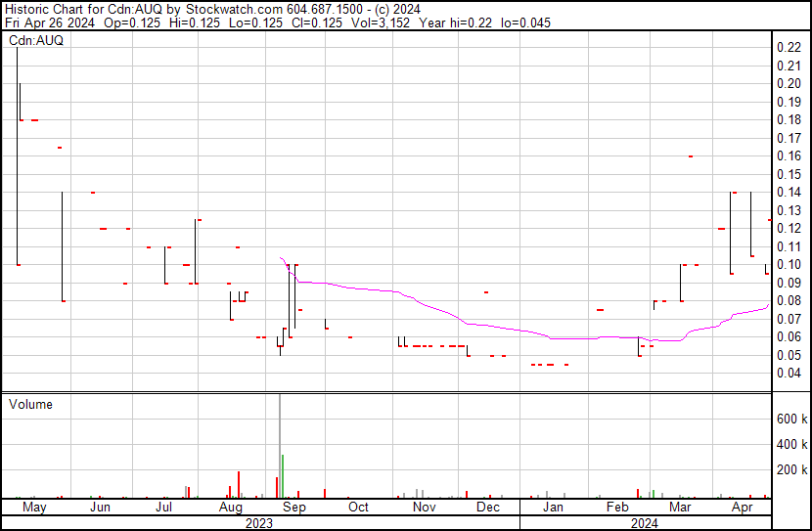Click the 0.19 price axis label
Image resolution: width=812 pixels, height=531 pixels.
(789, 102)
